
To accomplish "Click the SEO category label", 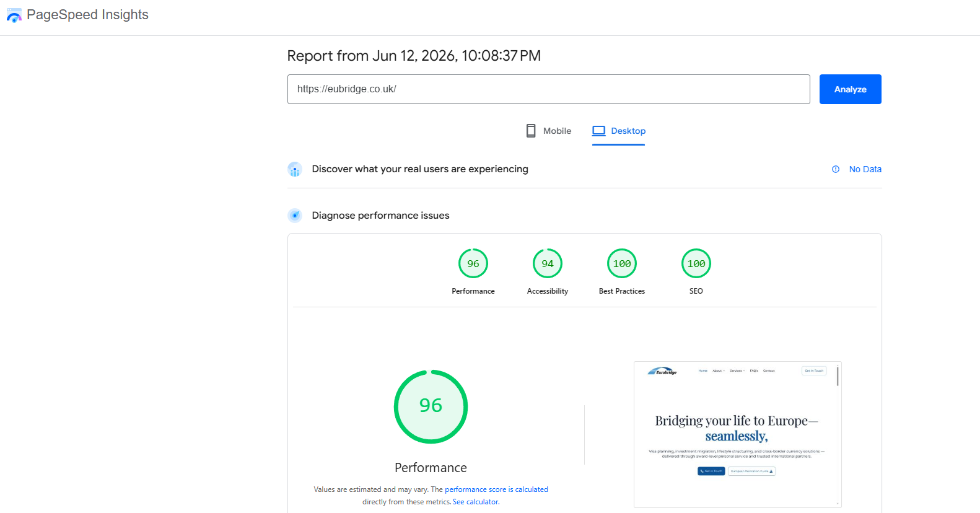I will [x=696, y=291].
